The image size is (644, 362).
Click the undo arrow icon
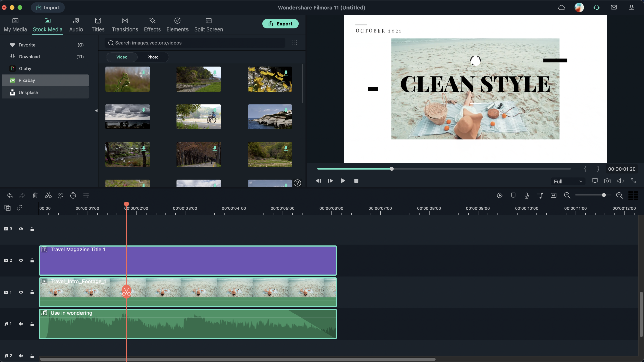10,195
